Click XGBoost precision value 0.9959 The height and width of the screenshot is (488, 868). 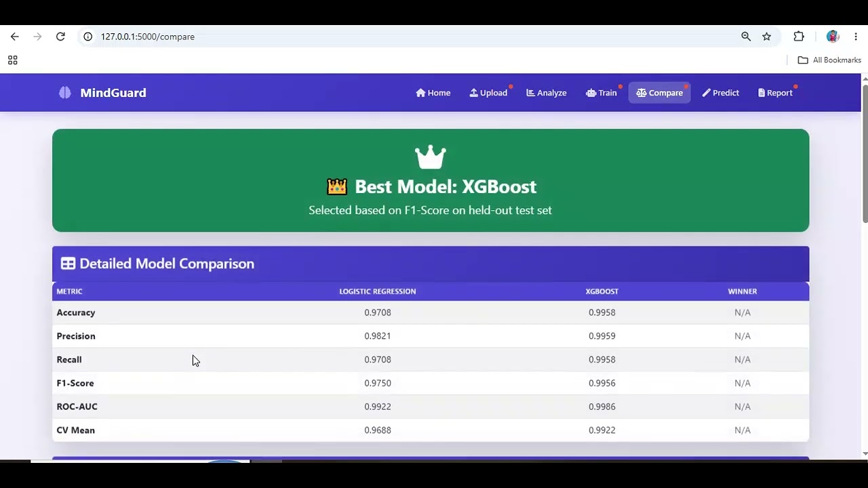[x=602, y=336]
